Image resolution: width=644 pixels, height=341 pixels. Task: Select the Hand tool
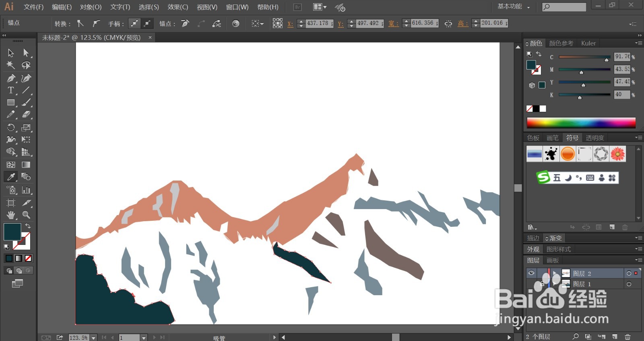click(11, 215)
